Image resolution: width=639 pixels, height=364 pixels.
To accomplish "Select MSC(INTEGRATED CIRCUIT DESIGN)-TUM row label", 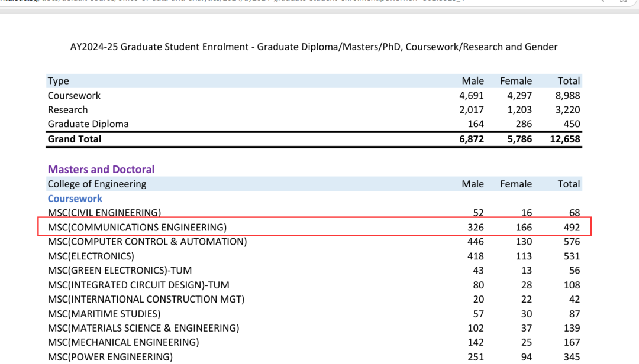I will [x=138, y=285].
